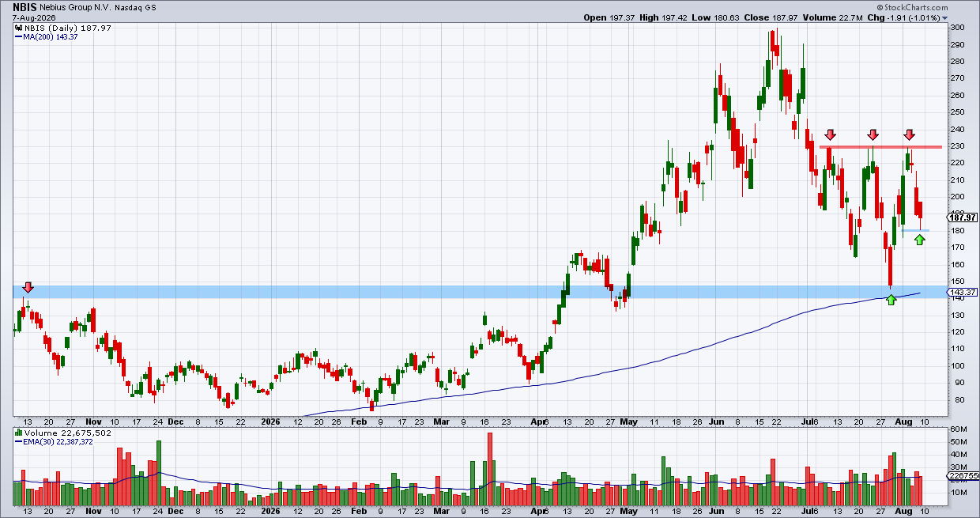The image size is (980, 518).
Task: Click the 2026 year label on time axis
Action: click(x=272, y=422)
